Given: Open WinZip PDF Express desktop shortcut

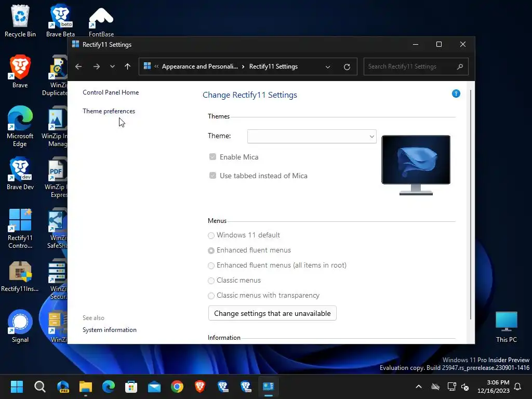Looking at the screenshot, I should tap(56, 177).
